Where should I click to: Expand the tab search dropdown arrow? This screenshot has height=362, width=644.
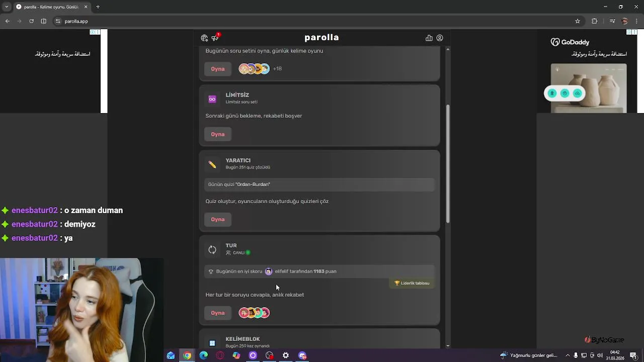(7, 7)
